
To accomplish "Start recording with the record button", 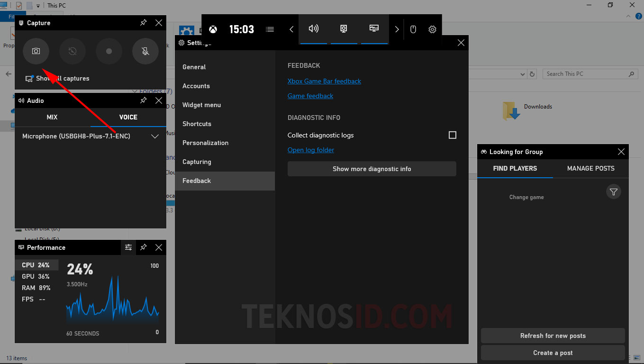I will coord(109,51).
